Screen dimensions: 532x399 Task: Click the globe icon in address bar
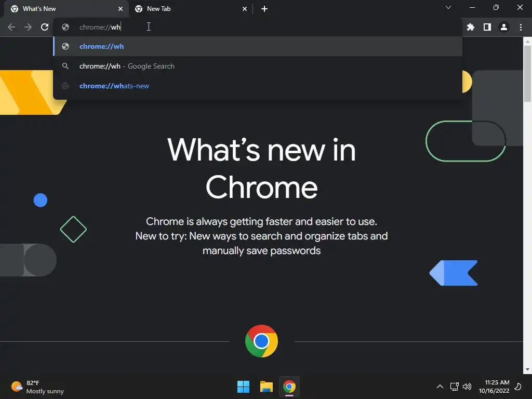click(x=65, y=27)
